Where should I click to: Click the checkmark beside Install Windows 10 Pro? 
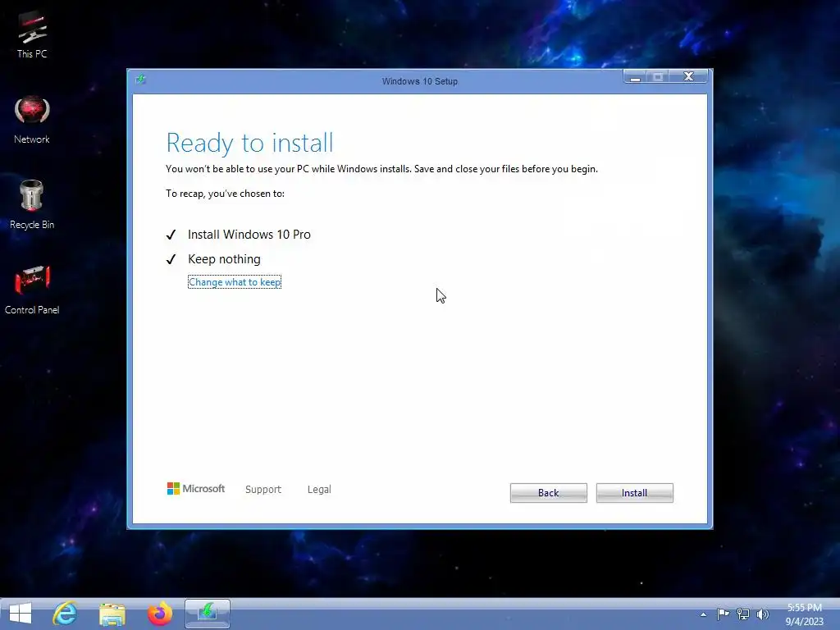(171, 235)
